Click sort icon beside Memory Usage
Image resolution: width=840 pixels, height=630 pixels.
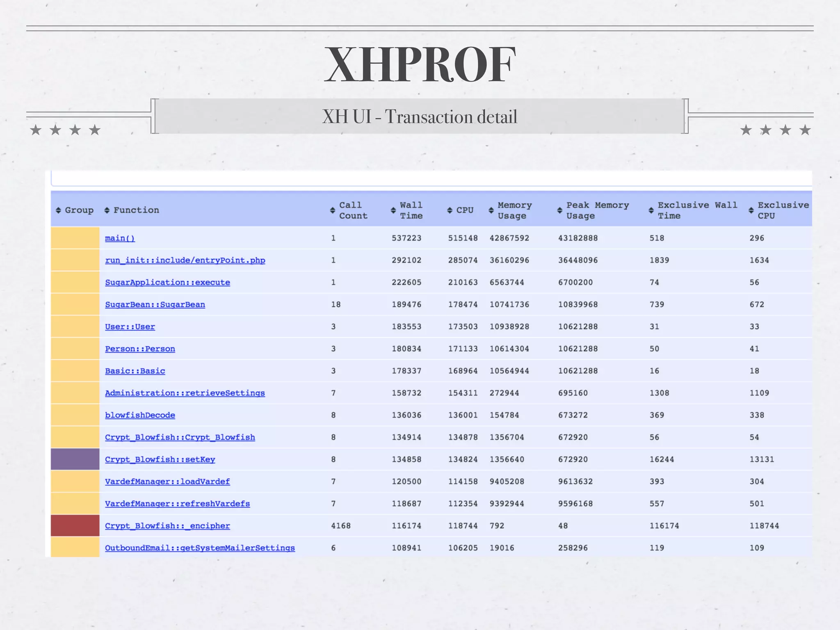[491, 210]
